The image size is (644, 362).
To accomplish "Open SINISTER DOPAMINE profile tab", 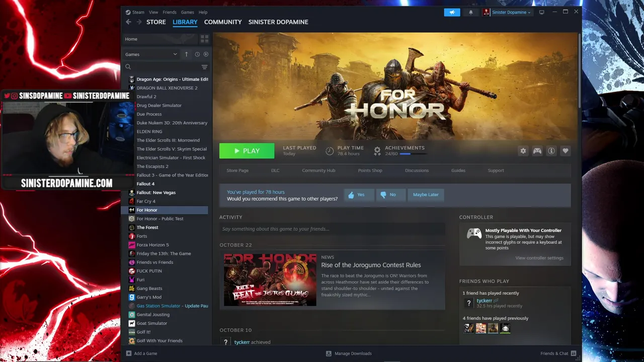I will [x=278, y=22].
